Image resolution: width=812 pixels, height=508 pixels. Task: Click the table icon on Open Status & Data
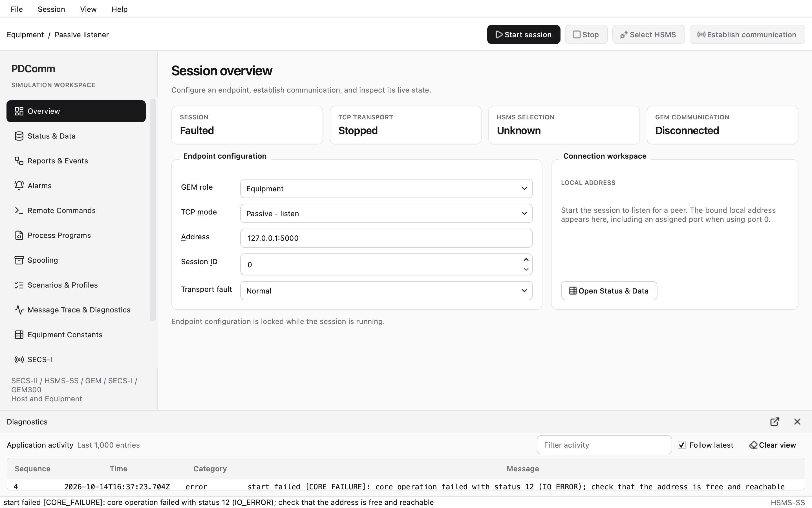click(573, 291)
